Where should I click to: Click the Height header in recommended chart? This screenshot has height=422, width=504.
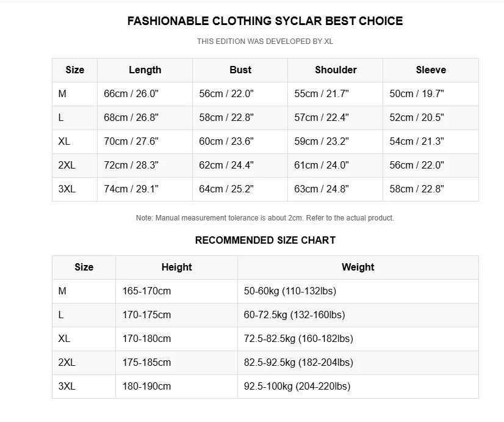click(x=176, y=267)
